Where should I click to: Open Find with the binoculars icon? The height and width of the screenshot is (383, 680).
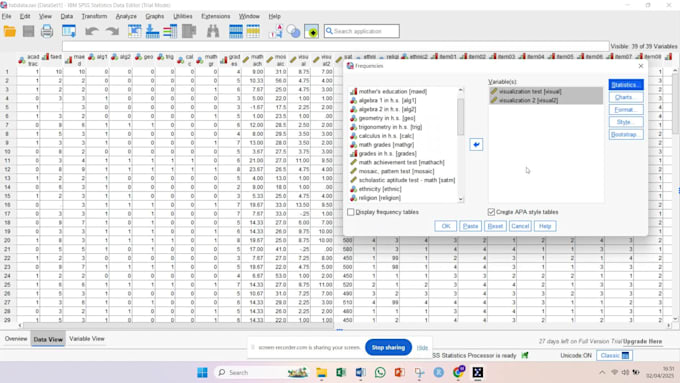coord(213,31)
